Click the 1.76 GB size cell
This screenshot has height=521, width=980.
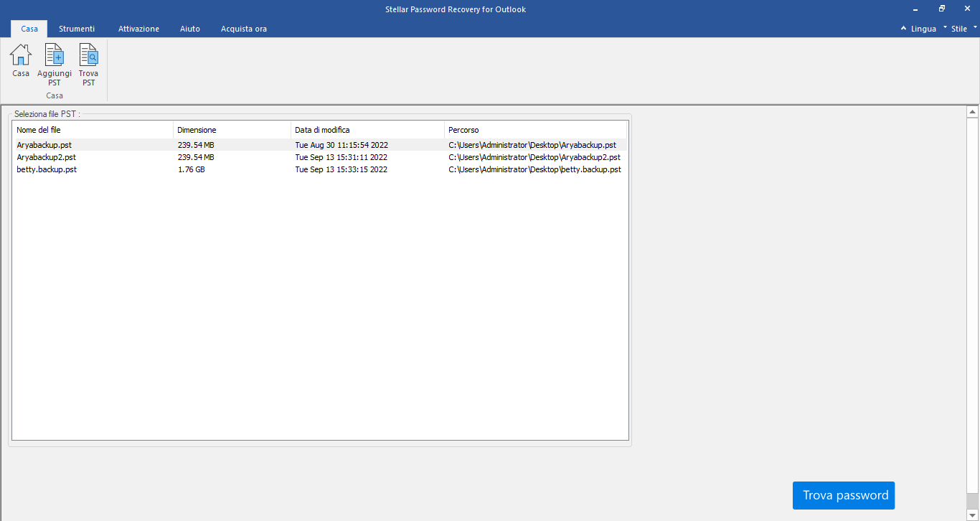(x=192, y=169)
